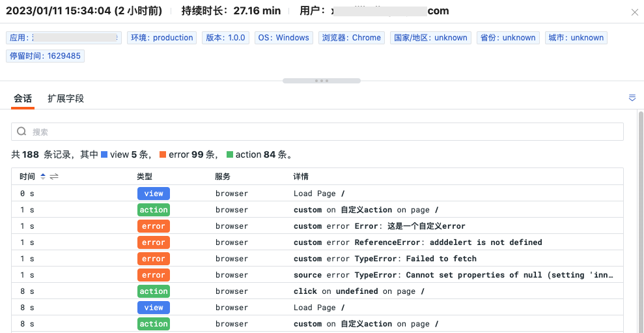Open the first Load Page / record
The image size is (644, 333).
[x=317, y=194]
